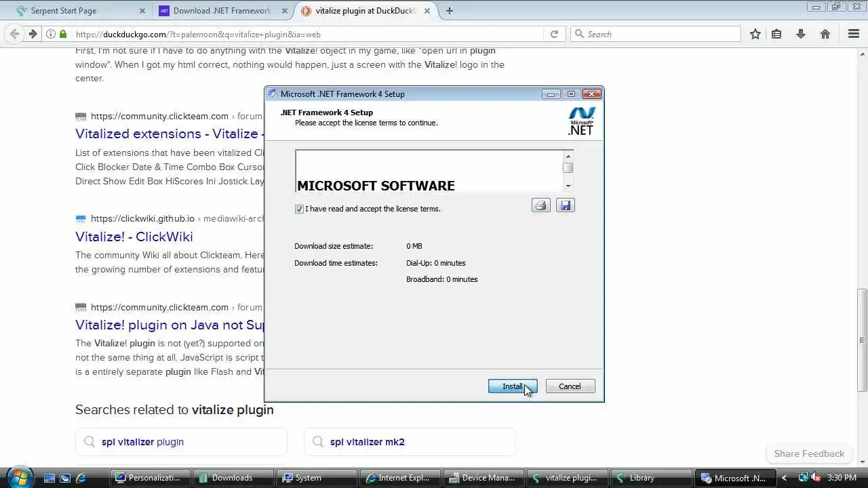Image resolution: width=868 pixels, height=488 pixels.
Task: Switch to vitalize plugin taskbar window
Action: coord(568,478)
